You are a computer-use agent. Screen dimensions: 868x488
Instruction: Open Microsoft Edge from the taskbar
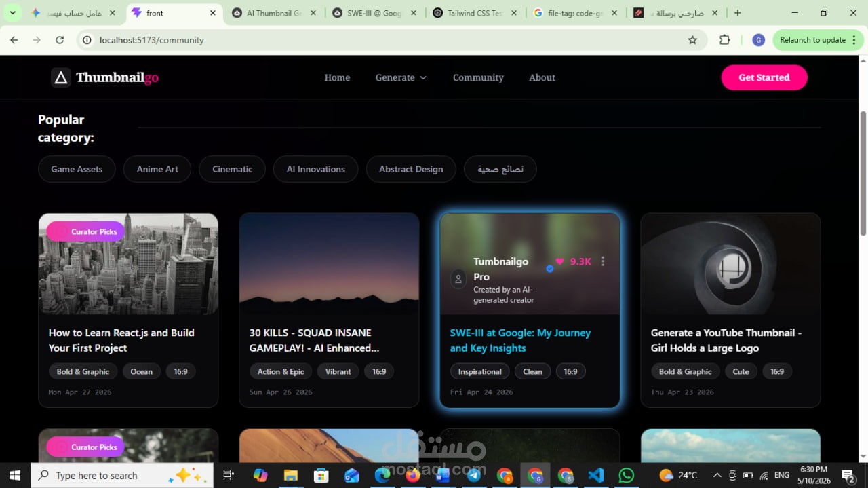click(382, 475)
